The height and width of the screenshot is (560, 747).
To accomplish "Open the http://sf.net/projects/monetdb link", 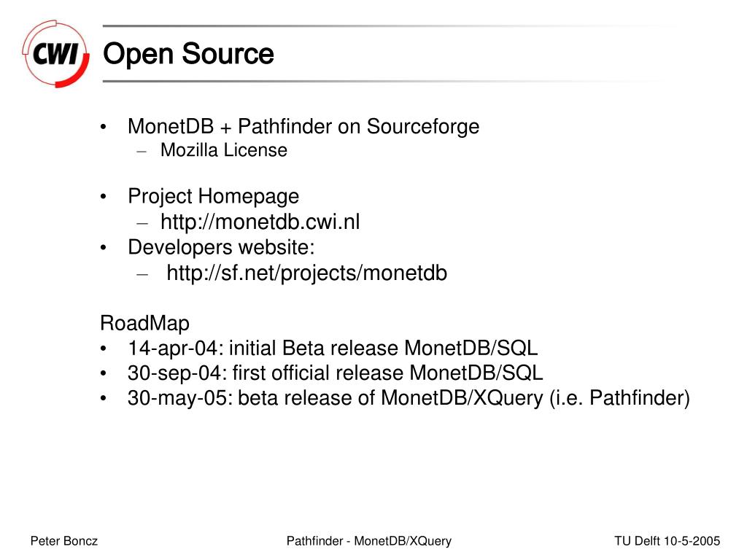I will [307, 273].
